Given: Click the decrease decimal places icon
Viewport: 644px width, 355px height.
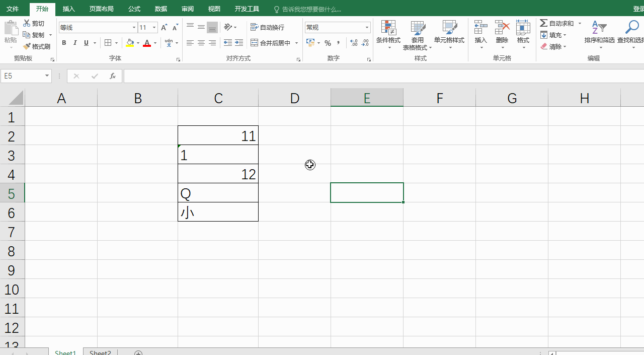Looking at the screenshot, I should click(x=365, y=43).
